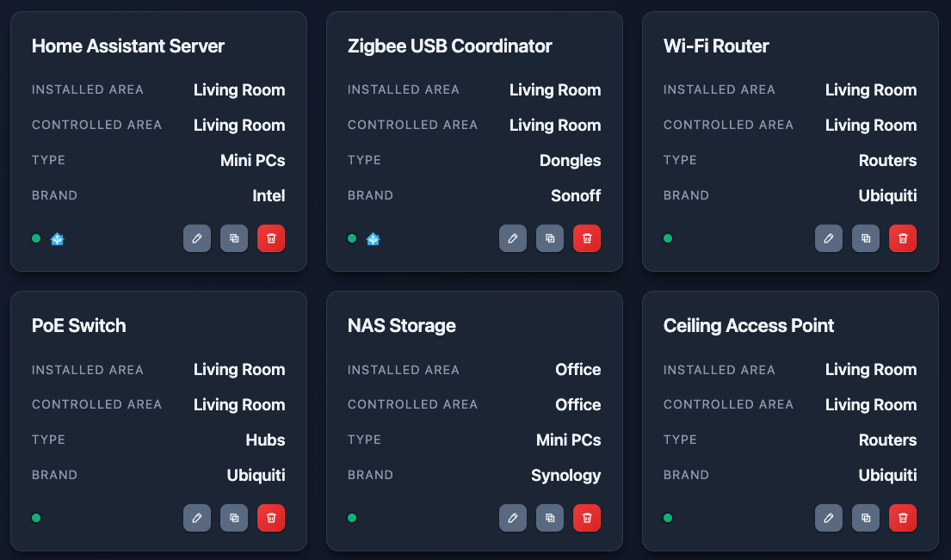Click the Home Assistant icon on Zigbee Coordinator
Screen dimensions: 951x560
click(373, 238)
